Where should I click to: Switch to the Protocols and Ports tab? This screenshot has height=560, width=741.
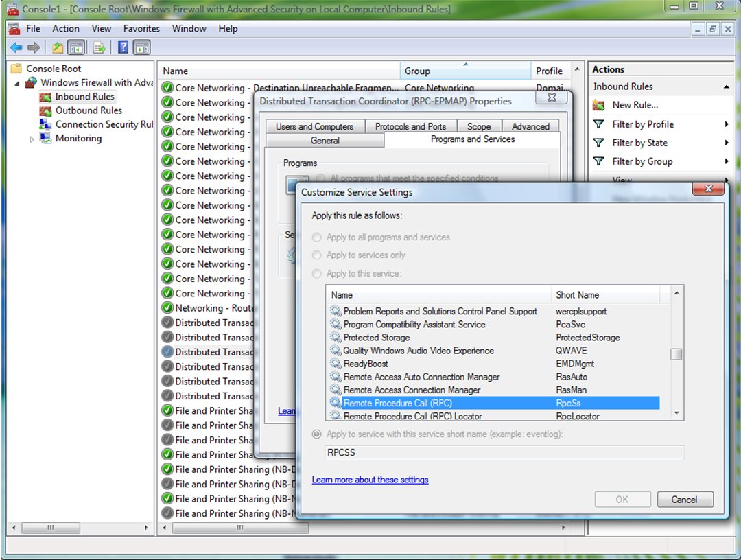pyautogui.click(x=411, y=126)
